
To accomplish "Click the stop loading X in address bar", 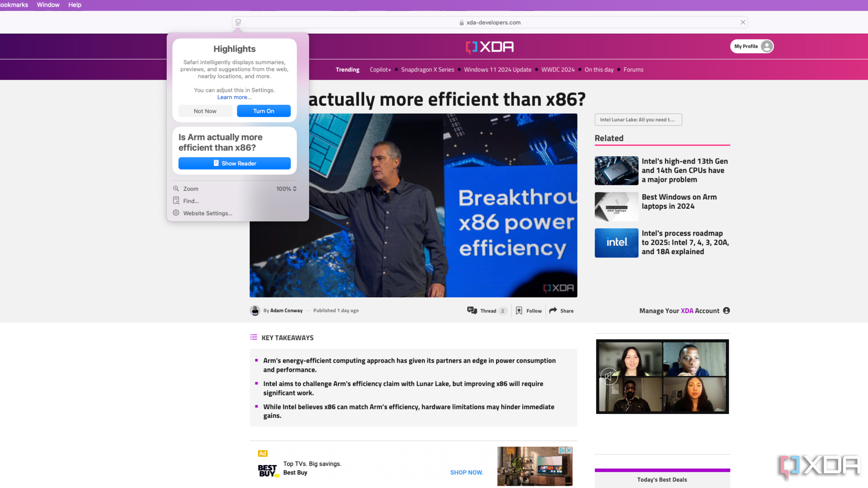I will pos(743,22).
